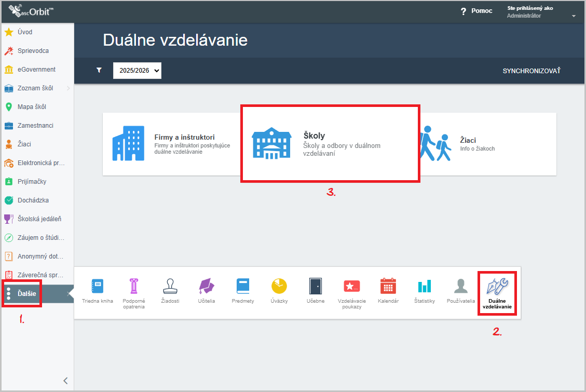Select Dochádzka in the sidebar

(x=33, y=200)
